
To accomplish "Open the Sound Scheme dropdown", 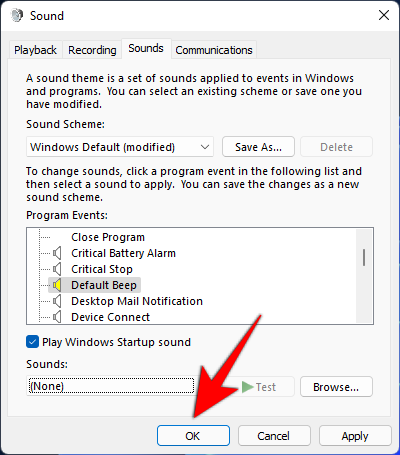I will (120, 147).
